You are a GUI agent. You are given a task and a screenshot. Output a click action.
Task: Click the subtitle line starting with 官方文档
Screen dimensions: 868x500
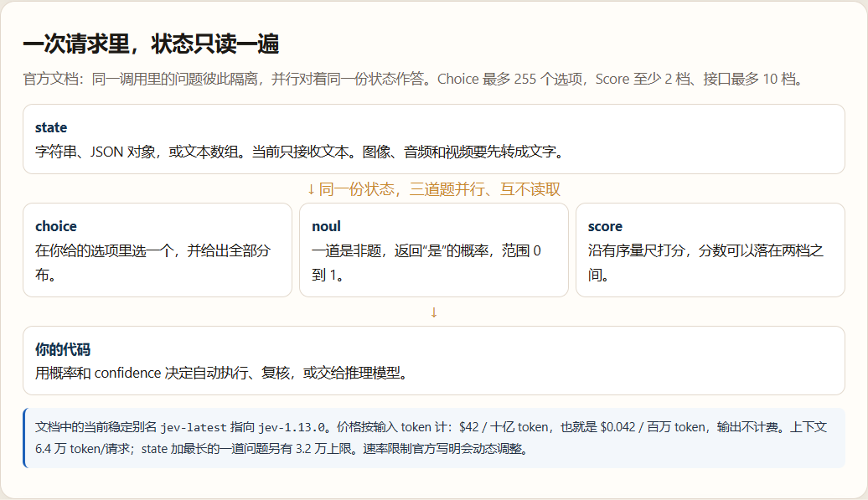click(413, 79)
